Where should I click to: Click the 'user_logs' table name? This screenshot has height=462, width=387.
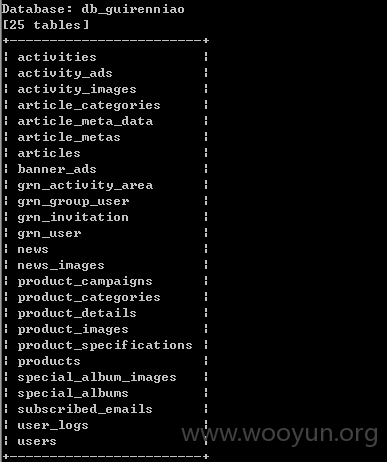pyautogui.click(x=53, y=425)
